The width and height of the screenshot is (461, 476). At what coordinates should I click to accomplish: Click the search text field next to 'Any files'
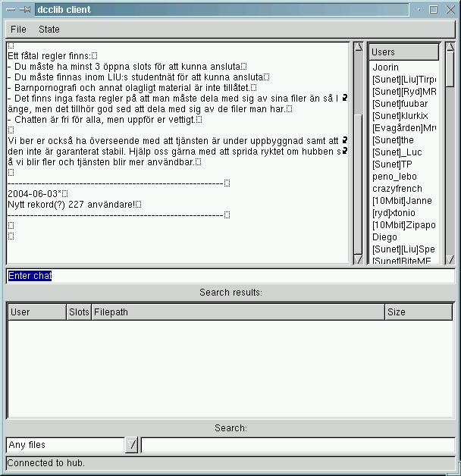[297, 445]
